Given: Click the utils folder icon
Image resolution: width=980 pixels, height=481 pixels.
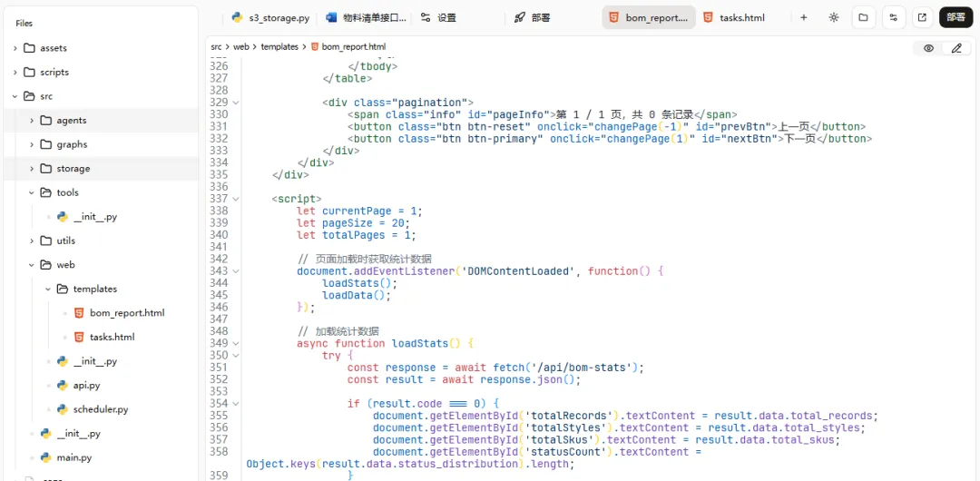Looking at the screenshot, I should 45,240.
